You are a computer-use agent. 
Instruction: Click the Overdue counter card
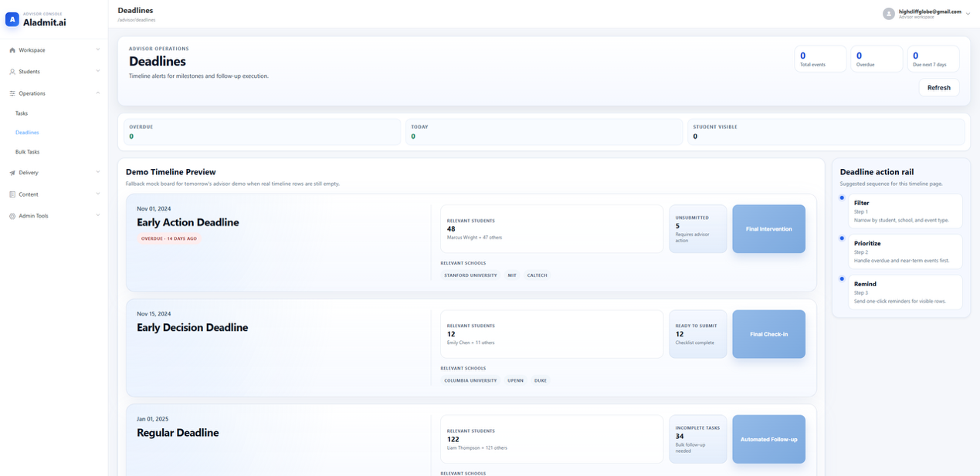point(877,58)
